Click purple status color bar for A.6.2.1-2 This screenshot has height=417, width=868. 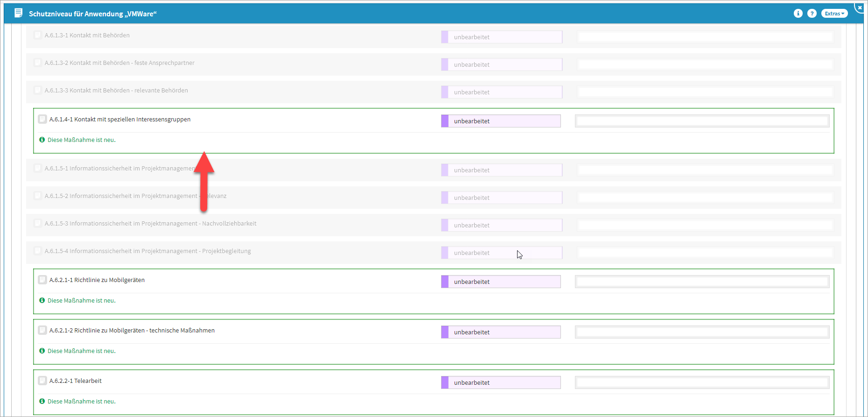point(445,332)
